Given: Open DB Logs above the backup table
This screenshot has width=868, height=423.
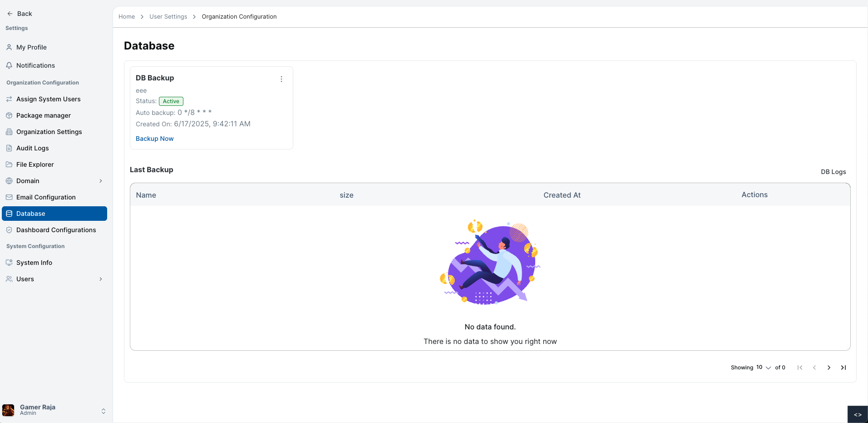Looking at the screenshot, I should coord(833,172).
